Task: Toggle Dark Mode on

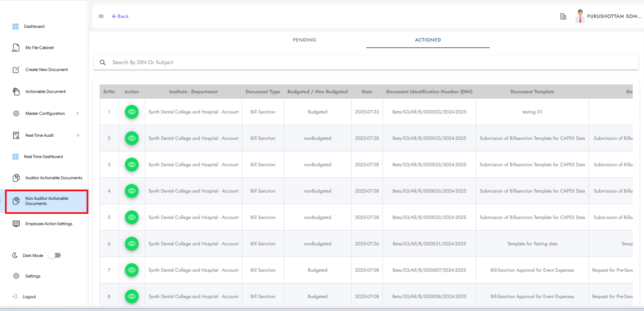Action: click(x=55, y=255)
